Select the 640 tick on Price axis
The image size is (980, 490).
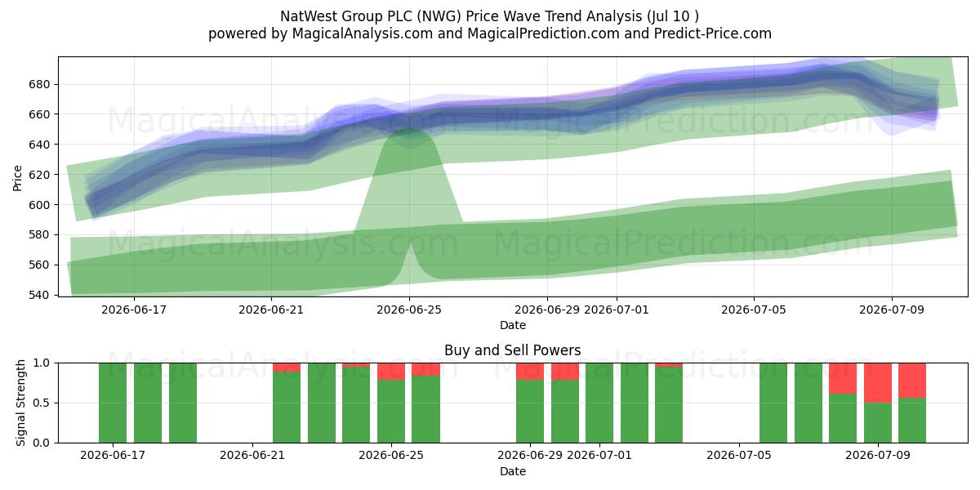pyautogui.click(x=41, y=145)
